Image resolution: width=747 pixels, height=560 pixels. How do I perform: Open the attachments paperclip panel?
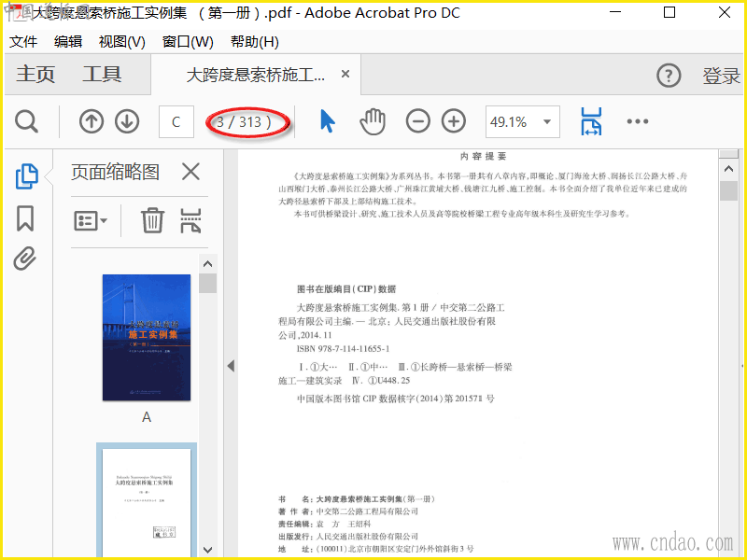(x=25, y=259)
